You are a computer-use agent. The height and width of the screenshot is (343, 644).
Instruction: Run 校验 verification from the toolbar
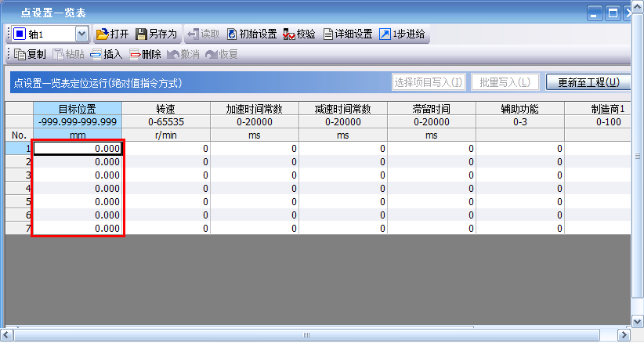pyautogui.click(x=289, y=34)
